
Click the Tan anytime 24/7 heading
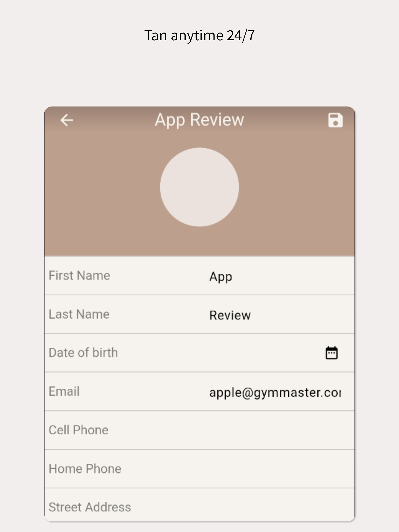(199, 35)
